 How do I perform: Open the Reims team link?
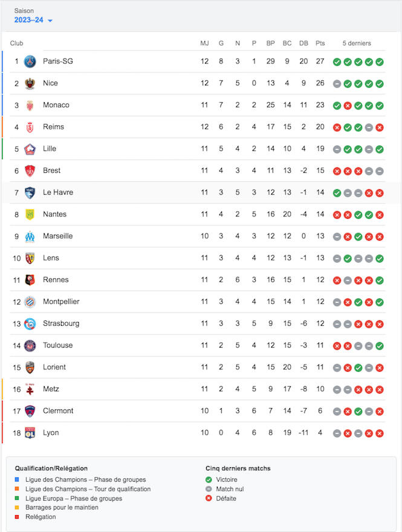53,127
